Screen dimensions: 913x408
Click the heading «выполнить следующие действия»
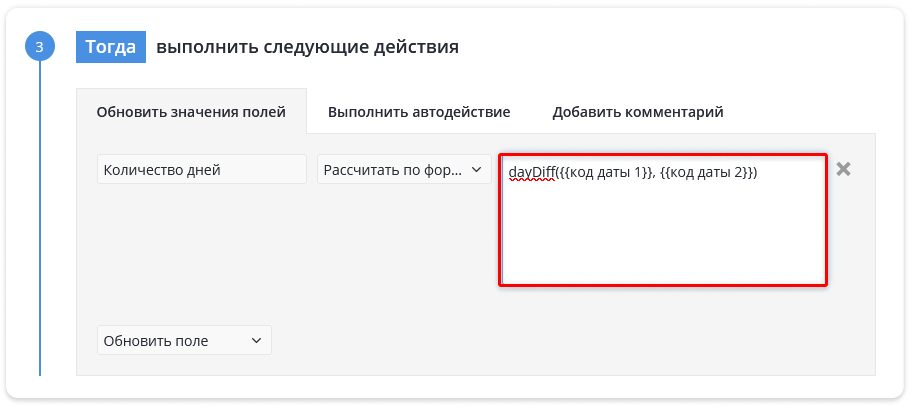pyautogui.click(x=307, y=47)
